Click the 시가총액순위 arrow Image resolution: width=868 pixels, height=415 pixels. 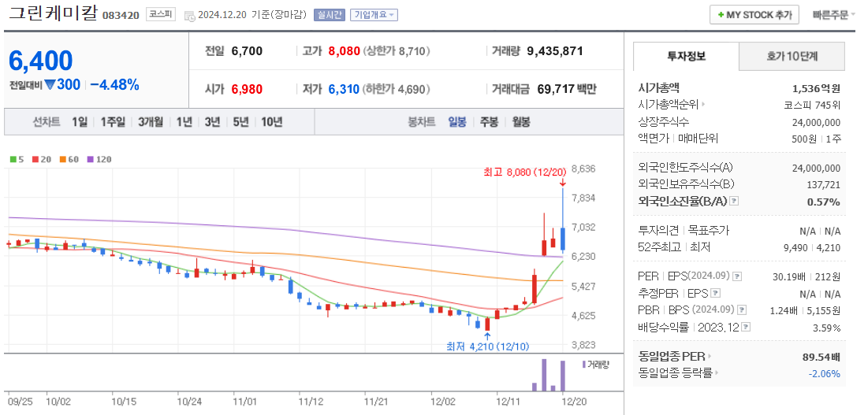pyautogui.click(x=703, y=105)
